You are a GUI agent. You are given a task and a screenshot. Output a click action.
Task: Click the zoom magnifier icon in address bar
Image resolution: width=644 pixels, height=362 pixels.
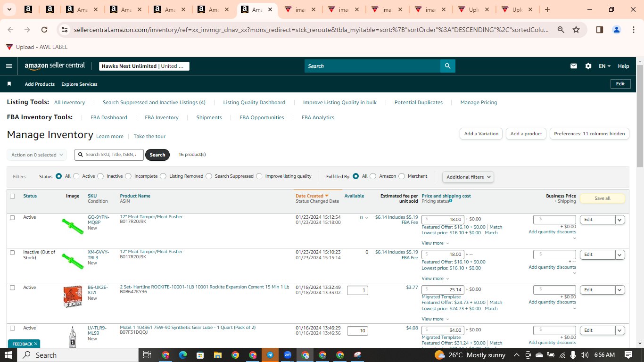click(x=561, y=30)
